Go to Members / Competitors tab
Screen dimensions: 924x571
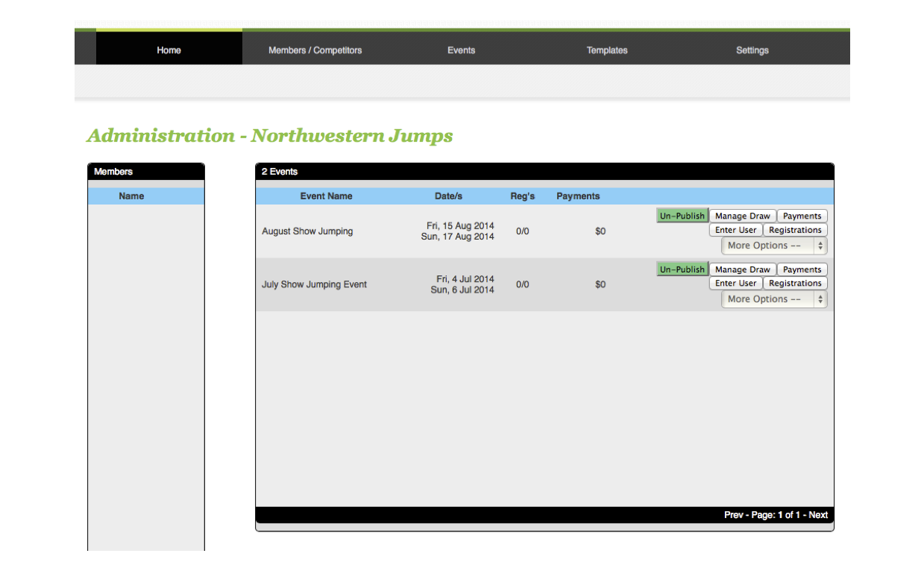[x=315, y=50]
